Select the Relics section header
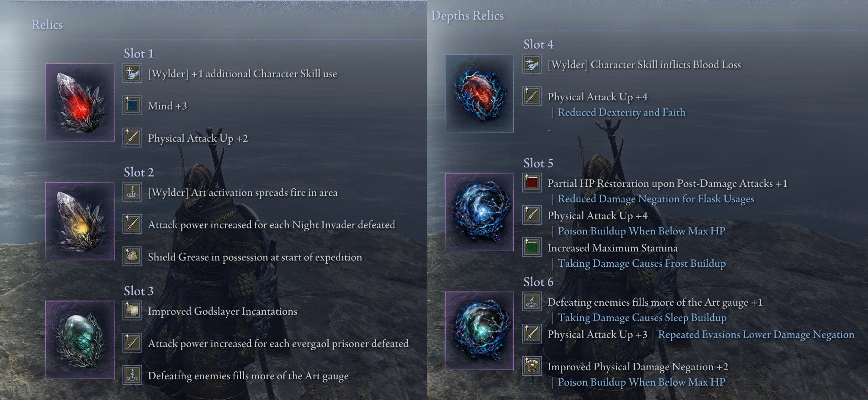This screenshot has height=400, width=868. (x=47, y=25)
